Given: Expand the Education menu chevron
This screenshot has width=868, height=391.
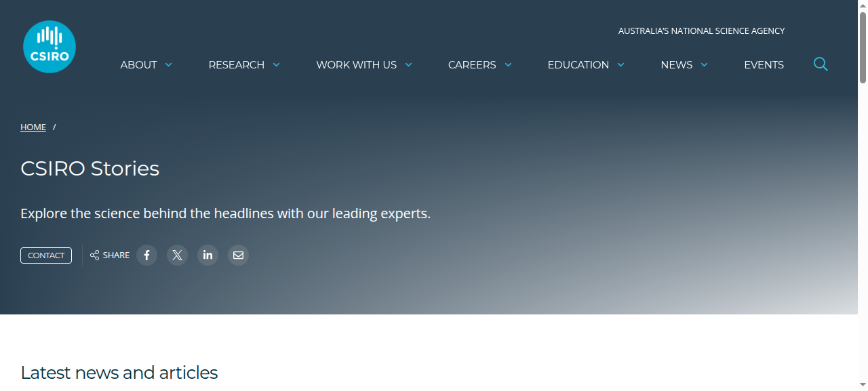Looking at the screenshot, I should [x=620, y=65].
